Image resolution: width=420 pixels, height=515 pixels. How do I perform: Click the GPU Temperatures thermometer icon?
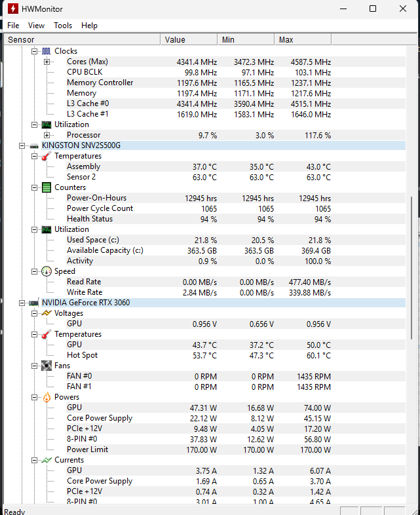tap(47, 334)
